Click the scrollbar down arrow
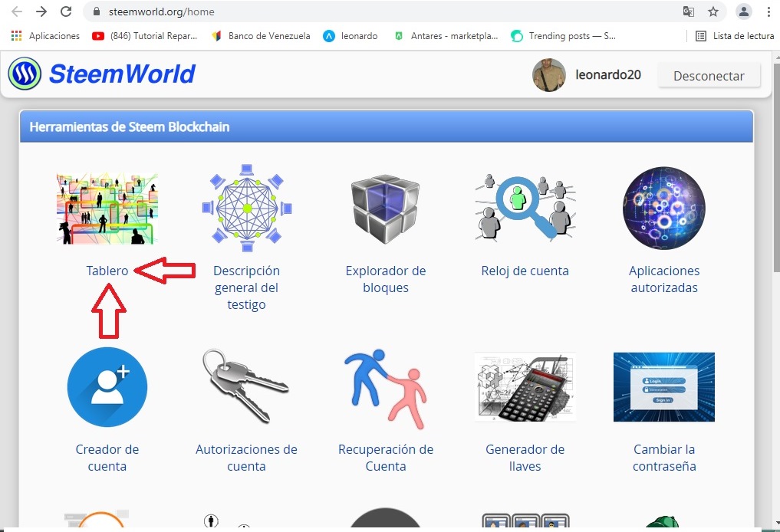This screenshot has height=532, width=780. (776, 523)
